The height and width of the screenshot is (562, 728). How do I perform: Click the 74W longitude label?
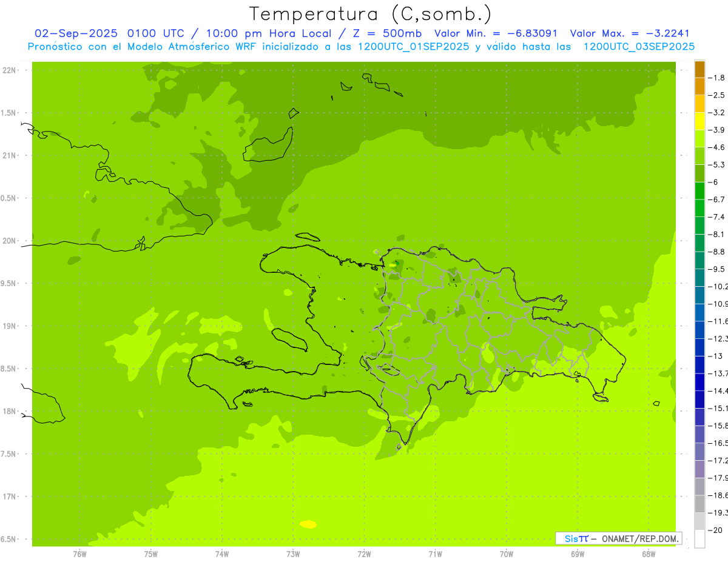(x=222, y=554)
